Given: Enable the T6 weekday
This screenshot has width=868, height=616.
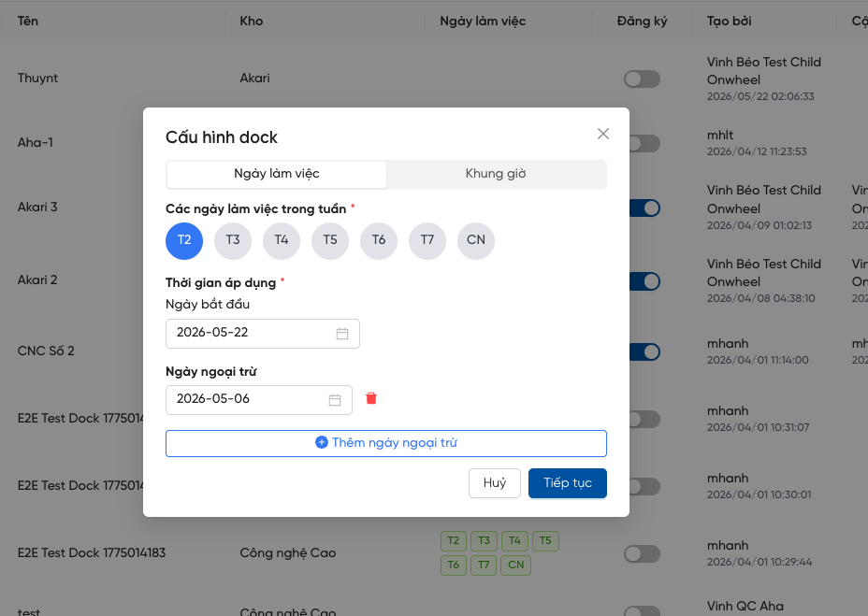Looking at the screenshot, I should pyautogui.click(x=379, y=240).
